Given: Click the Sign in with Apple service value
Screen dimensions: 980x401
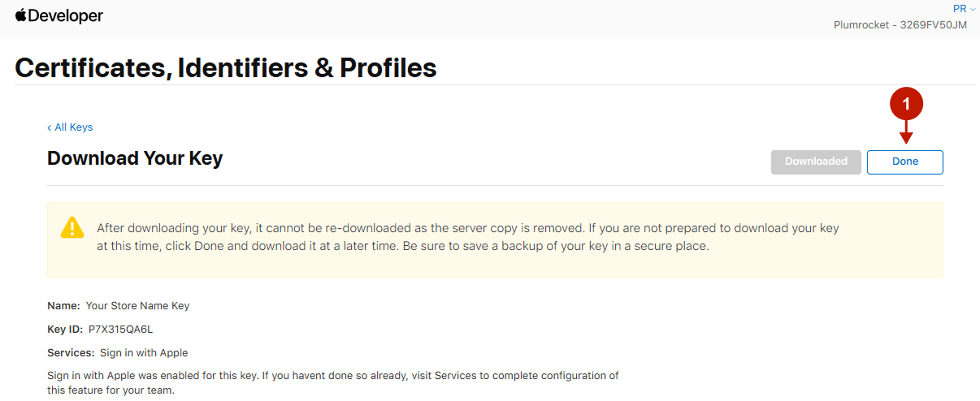Looking at the screenshot, I should pyautogui.click(x=144, y=353).
